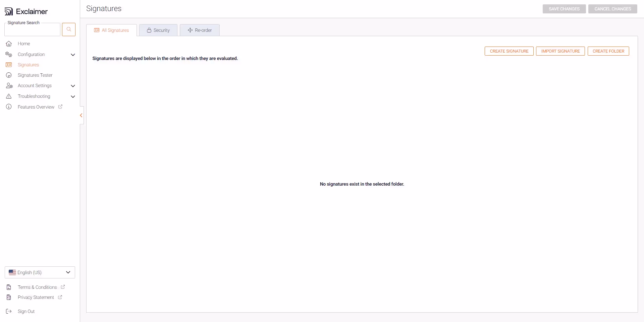644x322 pixels.
Task: Click the Account Settings user icon
Action: [x=9, y=86]
